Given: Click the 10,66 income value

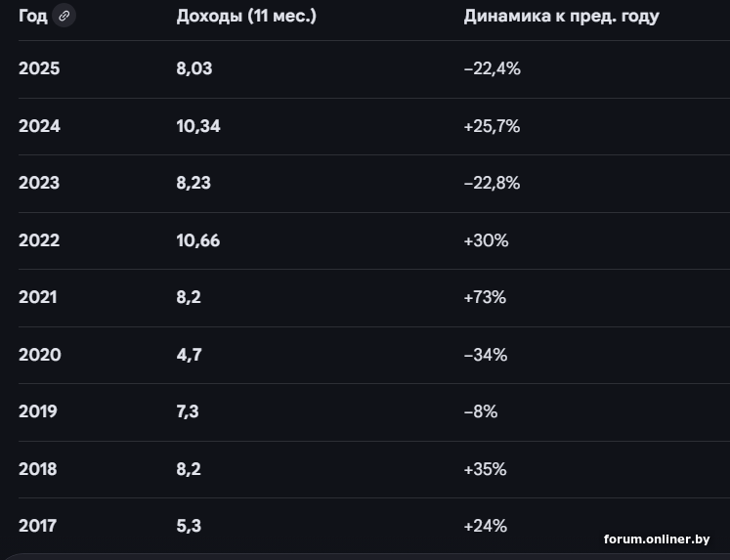Looking at the screenshot, I should [x=198, y=240].
